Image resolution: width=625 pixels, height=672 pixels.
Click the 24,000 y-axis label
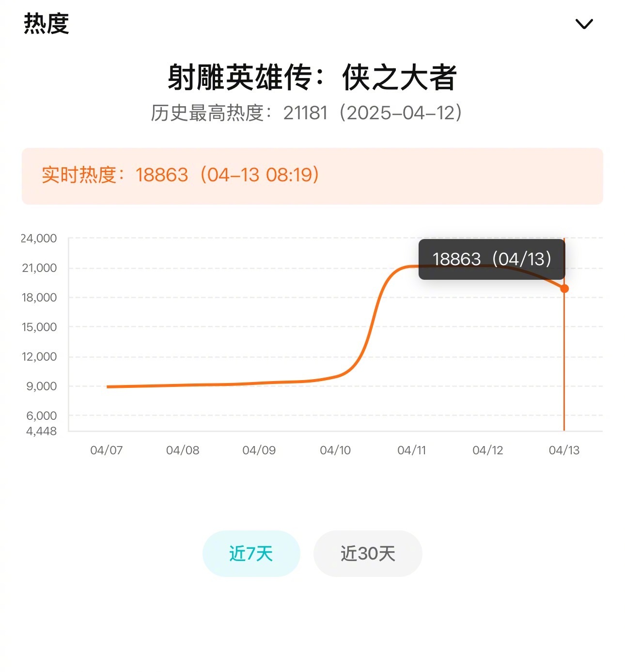click(39, 239)
